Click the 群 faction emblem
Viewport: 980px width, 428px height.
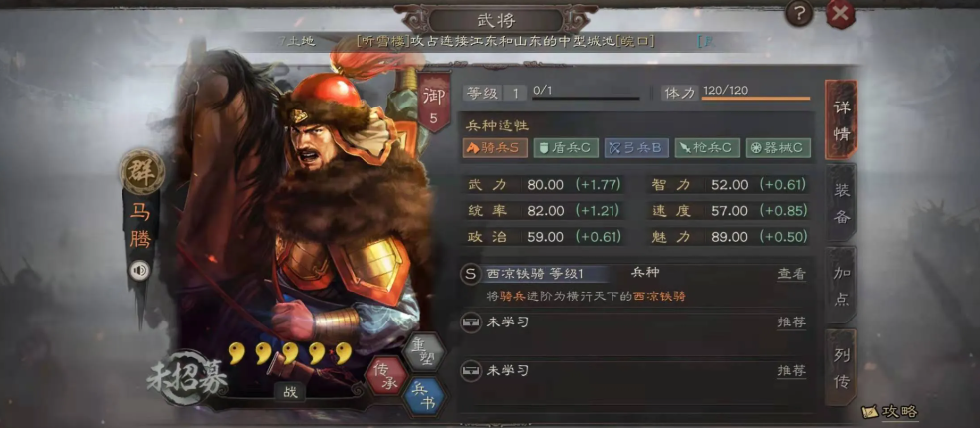142,172
